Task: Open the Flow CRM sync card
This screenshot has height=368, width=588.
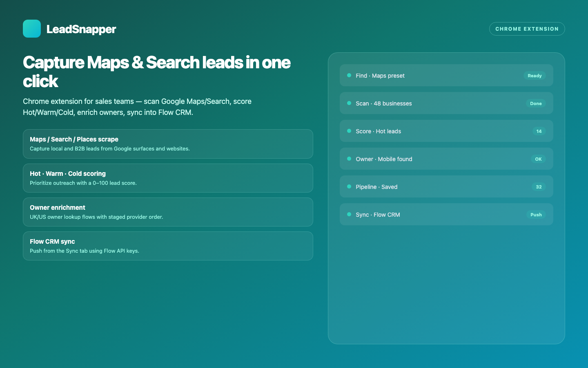Action: coord(168,246)
